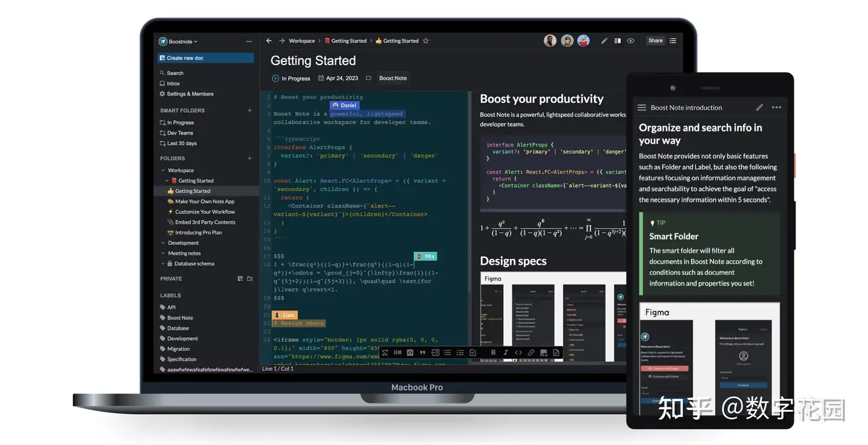Collapse the Getting Started folder in sidebar
The width and height of the screenshot is (868, 445).
168,180
